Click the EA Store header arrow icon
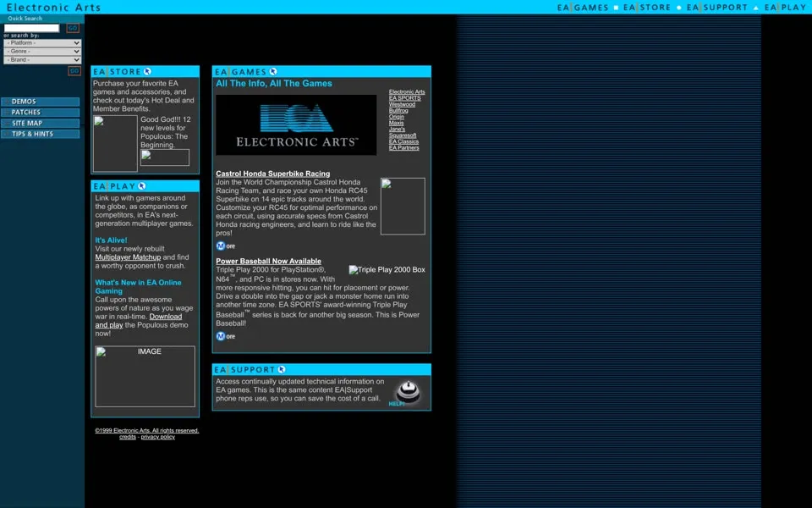The width and height of the screenshot is (812, 508). (147, 71)
